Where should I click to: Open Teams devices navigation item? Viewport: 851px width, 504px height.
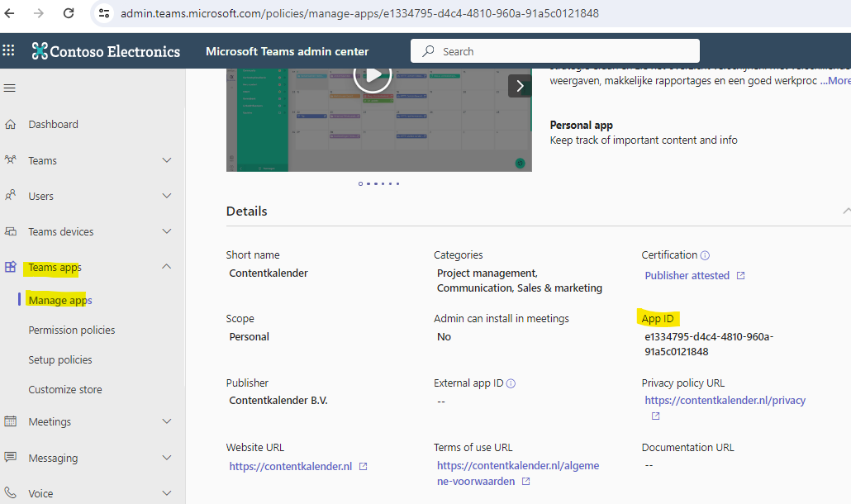pos(61,231)
